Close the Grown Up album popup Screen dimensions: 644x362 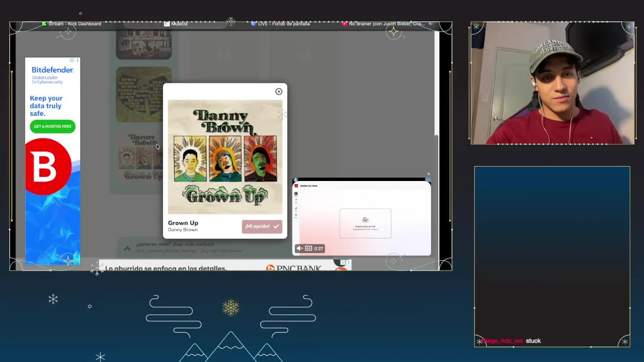tap(279, 92)
